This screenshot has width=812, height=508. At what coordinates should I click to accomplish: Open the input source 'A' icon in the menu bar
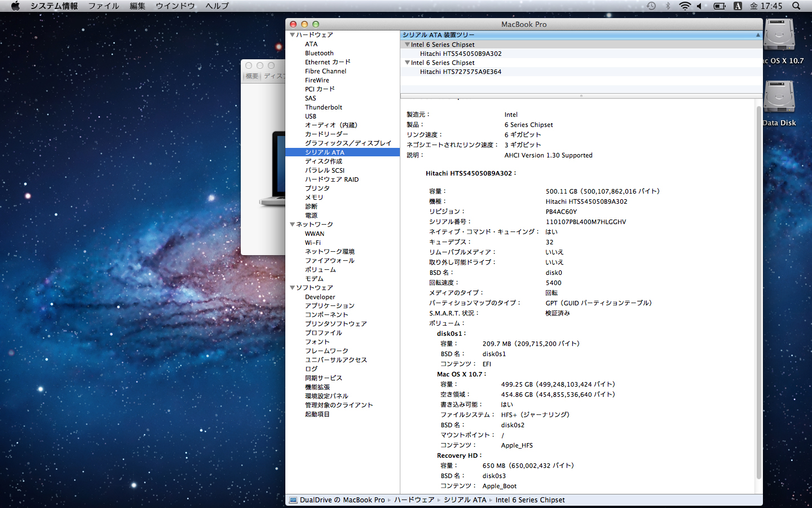(738, 6)
